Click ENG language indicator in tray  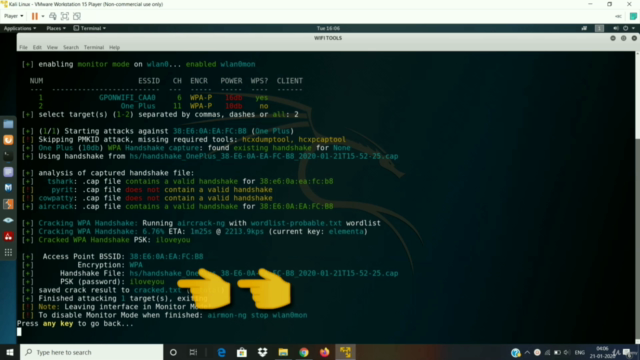coord(580,352)
